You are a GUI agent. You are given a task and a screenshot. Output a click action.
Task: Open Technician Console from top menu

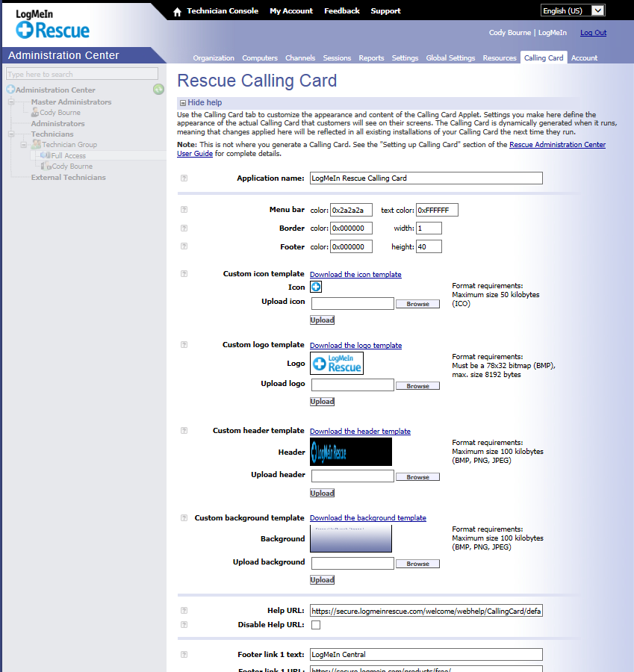point(223,11)
